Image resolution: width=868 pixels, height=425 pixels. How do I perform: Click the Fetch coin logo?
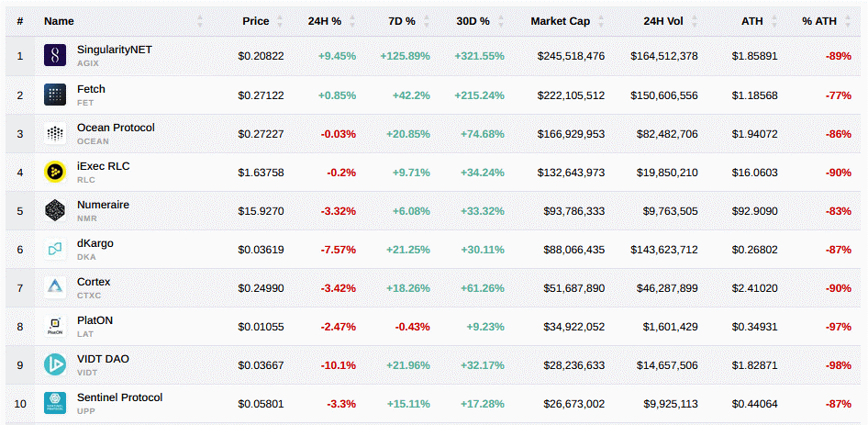(x=55, y=95)
